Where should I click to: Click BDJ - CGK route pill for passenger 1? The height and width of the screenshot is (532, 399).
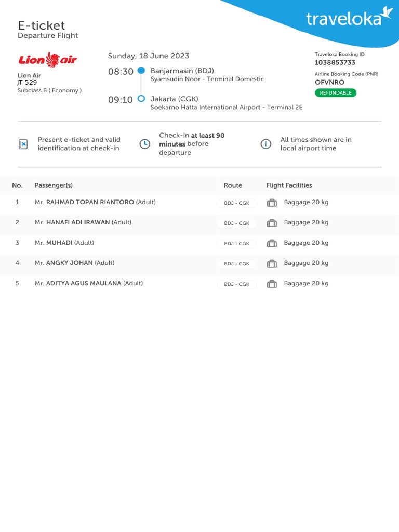coord(237,203)
